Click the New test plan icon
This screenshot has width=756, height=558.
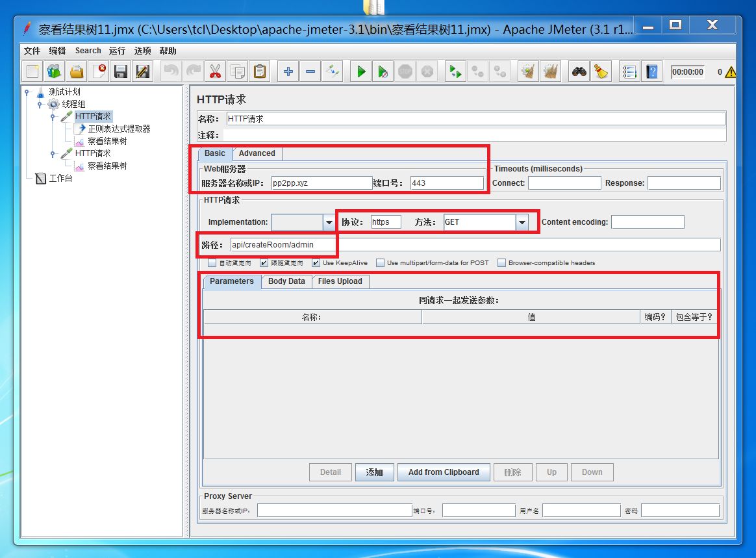[32, 72]
